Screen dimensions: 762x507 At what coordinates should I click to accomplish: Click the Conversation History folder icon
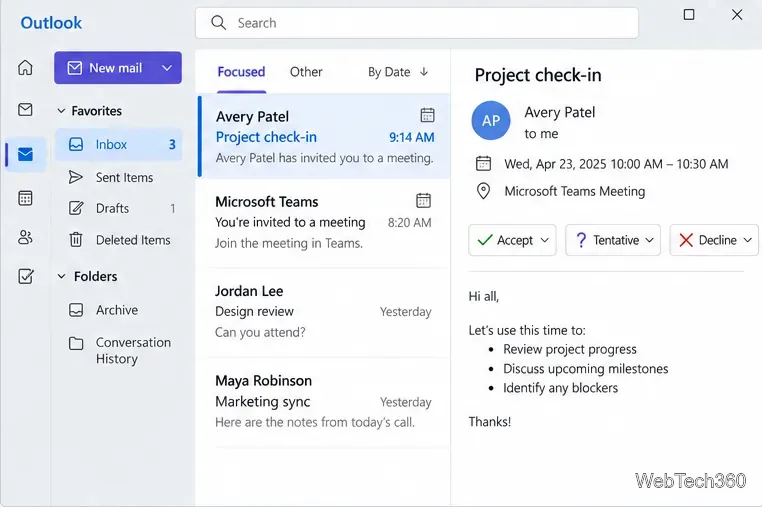coord(76,344)
